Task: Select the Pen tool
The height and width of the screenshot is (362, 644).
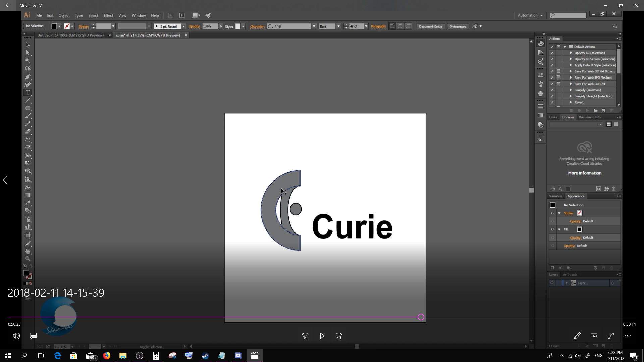Action: point(28,77)
